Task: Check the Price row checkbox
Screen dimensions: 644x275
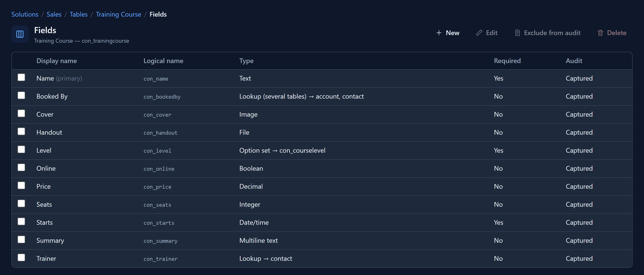Action: tap(21, 186)
